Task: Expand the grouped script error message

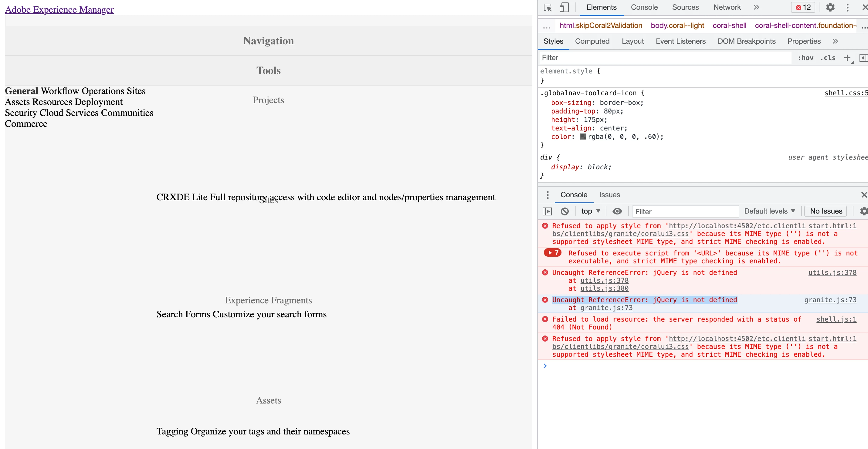Action: click(x=553, y=253)
